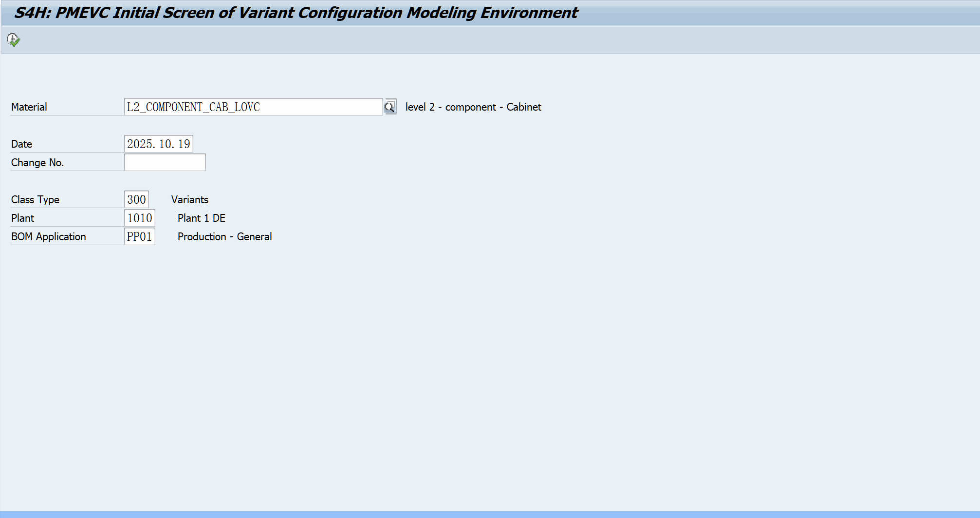Click the 'Material' field label
The image size is (980, 518).
tap(29, 107)
